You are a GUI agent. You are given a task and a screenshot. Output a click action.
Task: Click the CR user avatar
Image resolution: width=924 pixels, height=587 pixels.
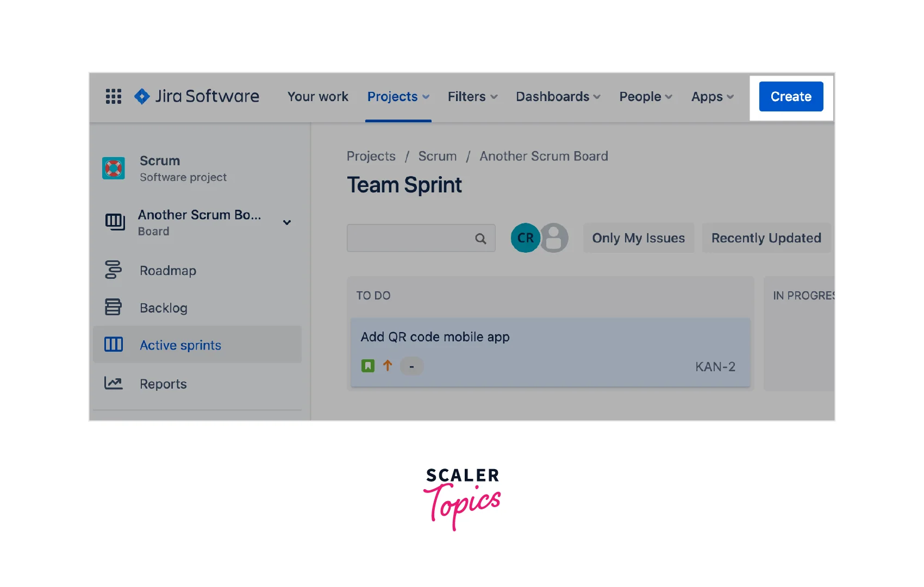524,238
